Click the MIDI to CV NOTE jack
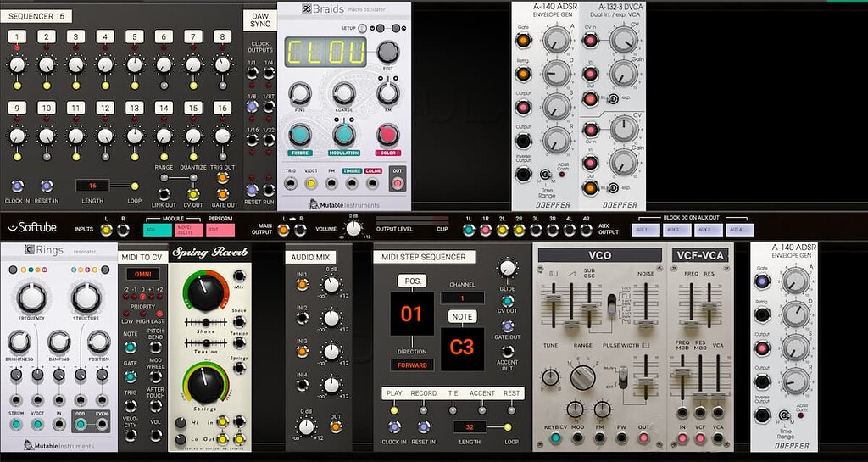This screenshot has height=462, width=868. tap(130, 347)
